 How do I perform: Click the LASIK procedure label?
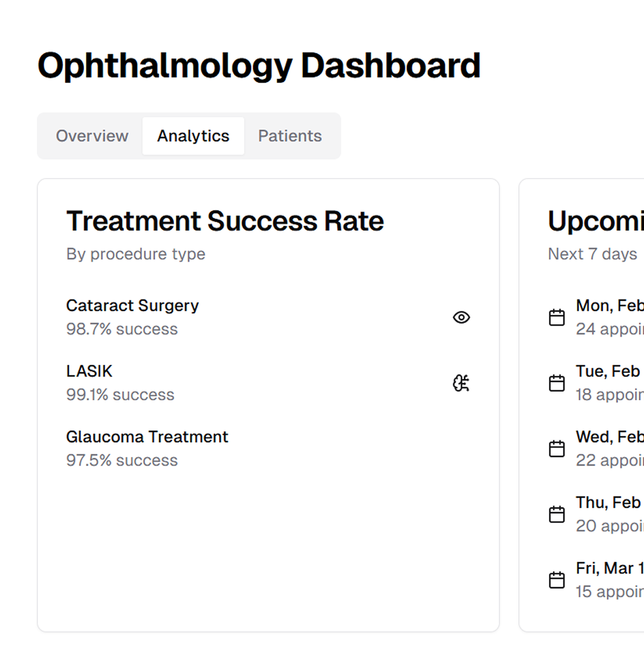point(89,371)
